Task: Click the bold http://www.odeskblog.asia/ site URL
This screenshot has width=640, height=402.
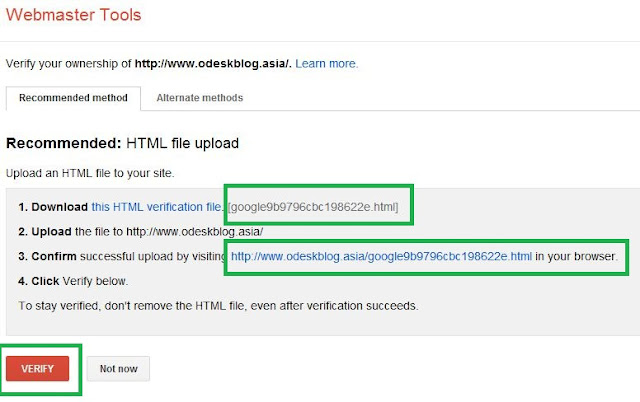Action: pyautogui.click(x=212, y=64)
